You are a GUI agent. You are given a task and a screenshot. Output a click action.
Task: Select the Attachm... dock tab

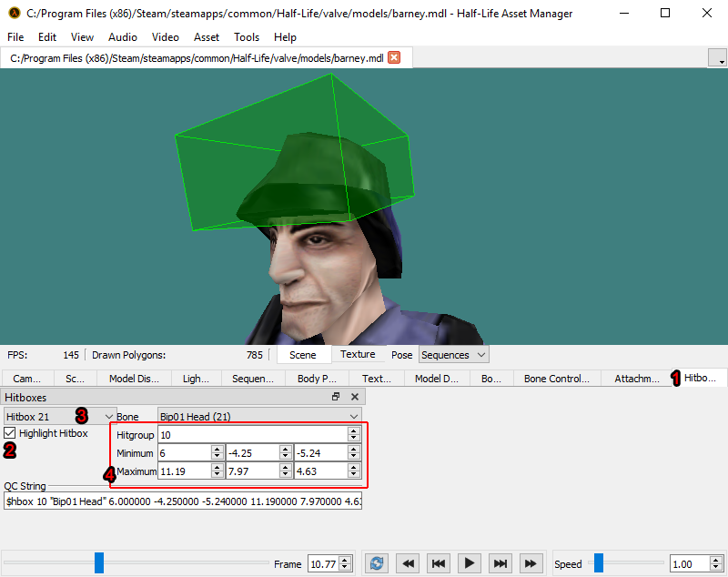(x=637, y=379)
